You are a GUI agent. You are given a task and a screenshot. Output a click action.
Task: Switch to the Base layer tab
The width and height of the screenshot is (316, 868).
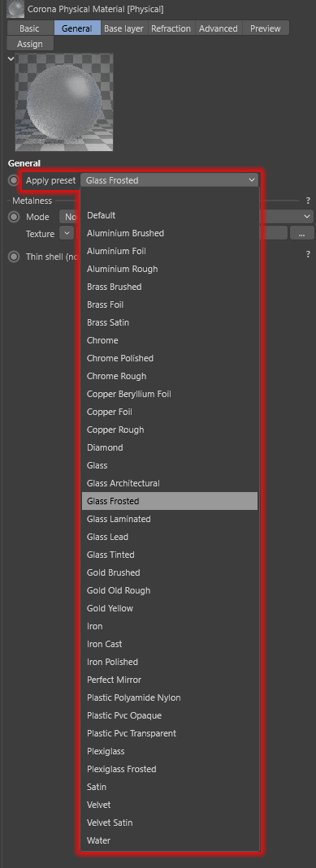pos(124,28)
